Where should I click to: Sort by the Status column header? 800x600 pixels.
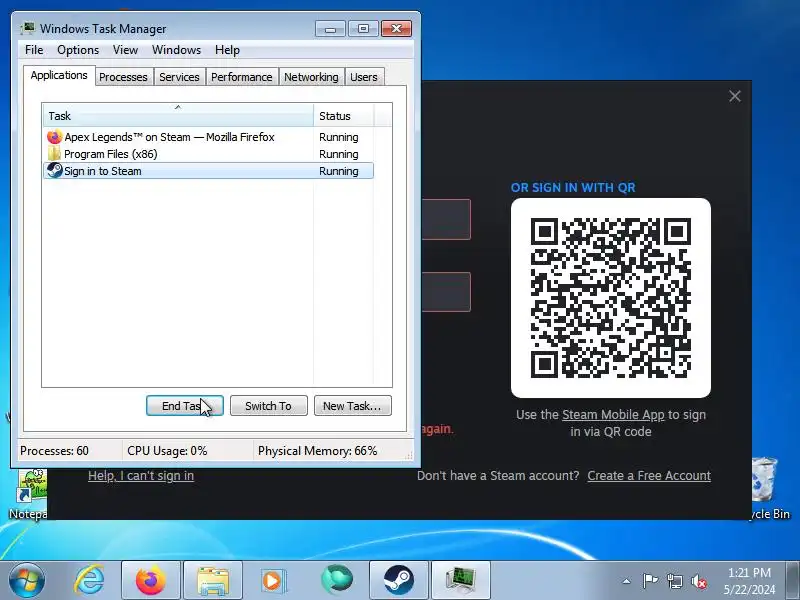344,116
